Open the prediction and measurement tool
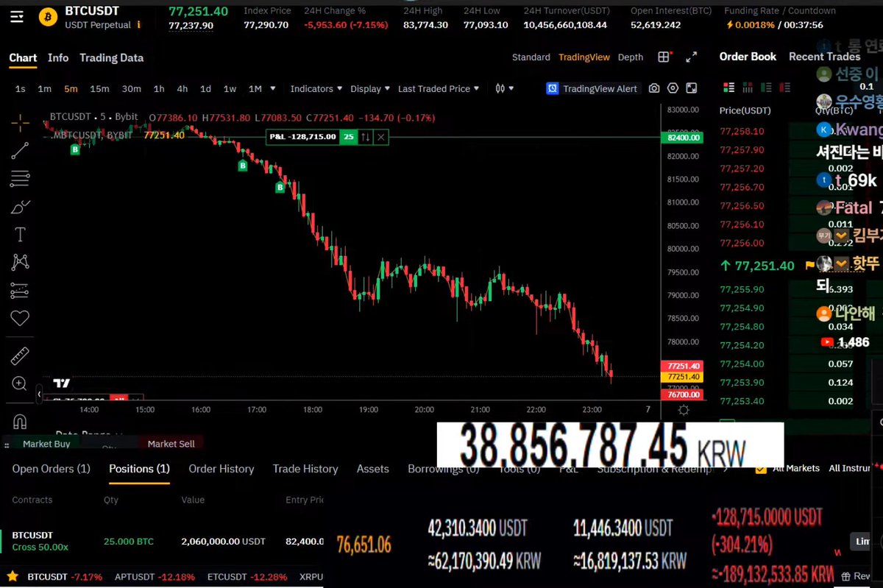The height and width of the screenshot is (588, 883). (20, 291)
